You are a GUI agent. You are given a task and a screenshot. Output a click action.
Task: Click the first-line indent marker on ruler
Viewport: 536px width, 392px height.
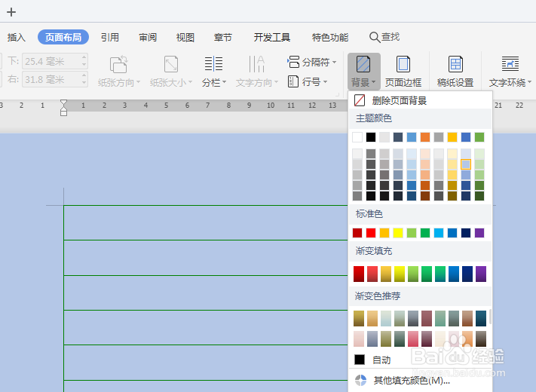point(63,103)
